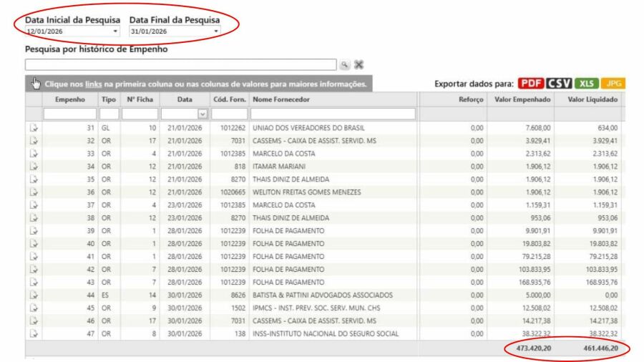This screenshot has height=362, width=644.
Task: Sort by the Valor Empenhado column header
Action: (x=522, y=99)
